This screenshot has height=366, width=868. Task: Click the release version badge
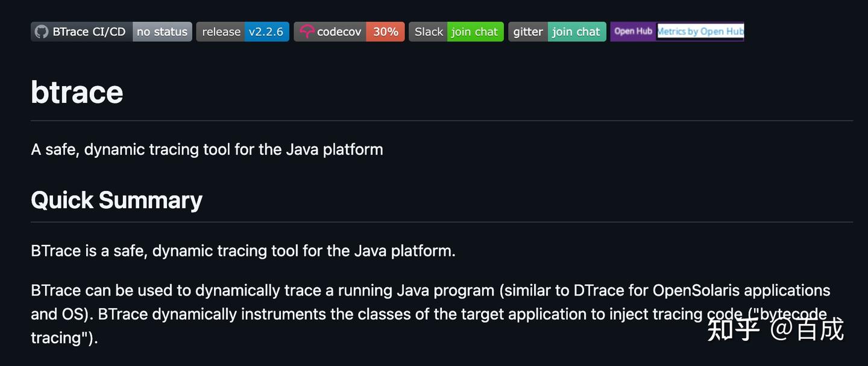coord(243,31)
